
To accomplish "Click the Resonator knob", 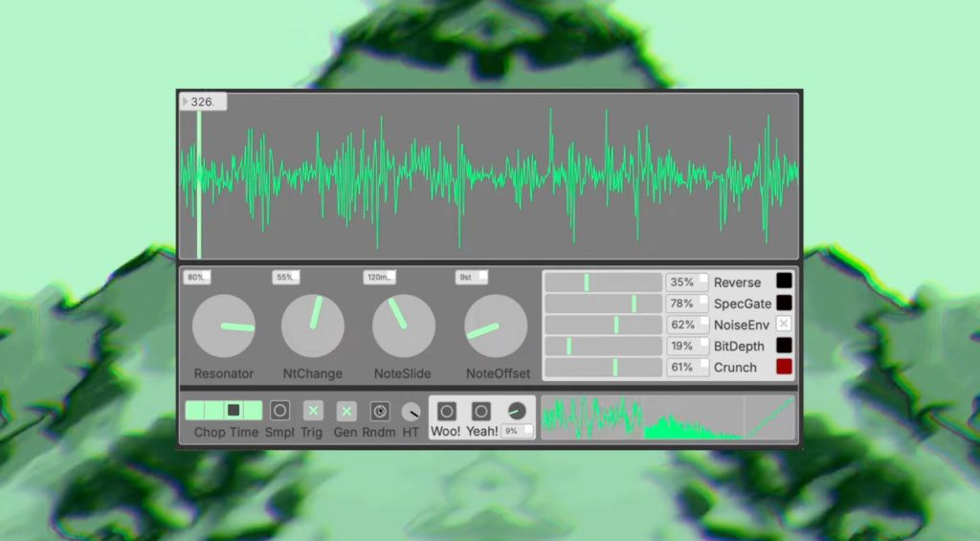I will pos(224,326).
